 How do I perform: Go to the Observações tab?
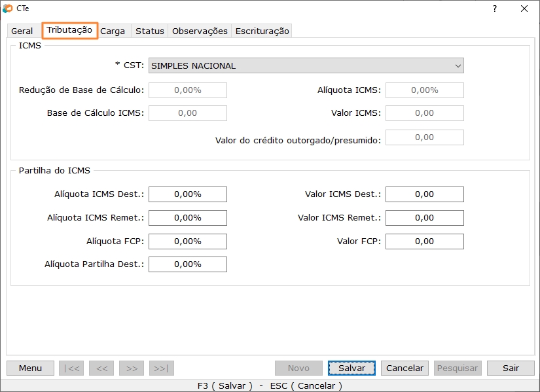click(200, 31)
